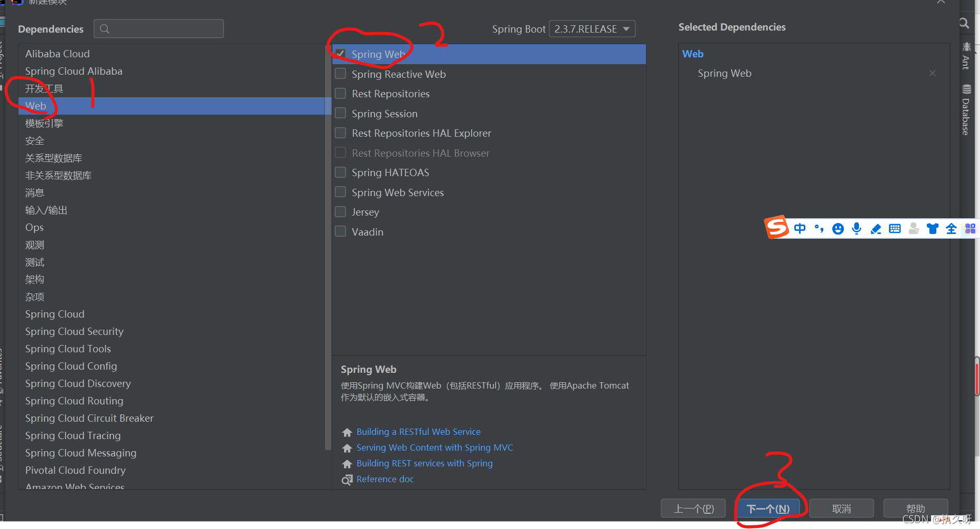Click the 帮助 help button
Image resolution: width=980 pixels, height=529 pixels.
[915, 508]
